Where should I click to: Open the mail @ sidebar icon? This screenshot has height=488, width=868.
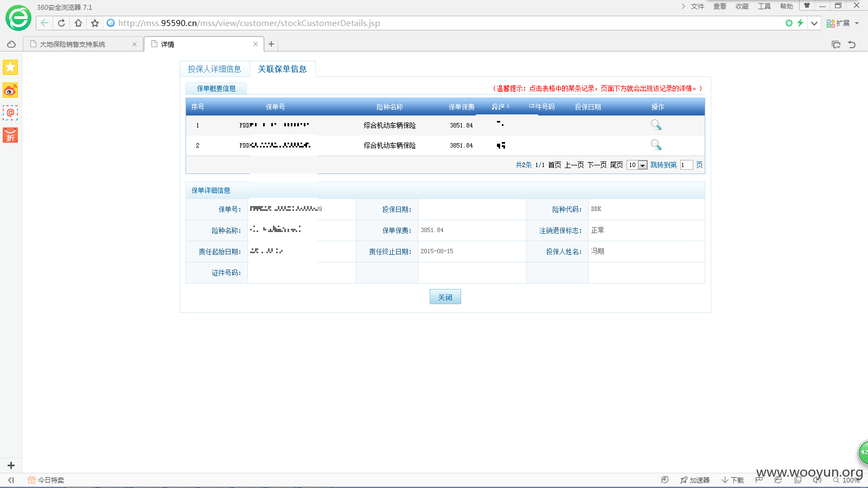coord(10,113)
